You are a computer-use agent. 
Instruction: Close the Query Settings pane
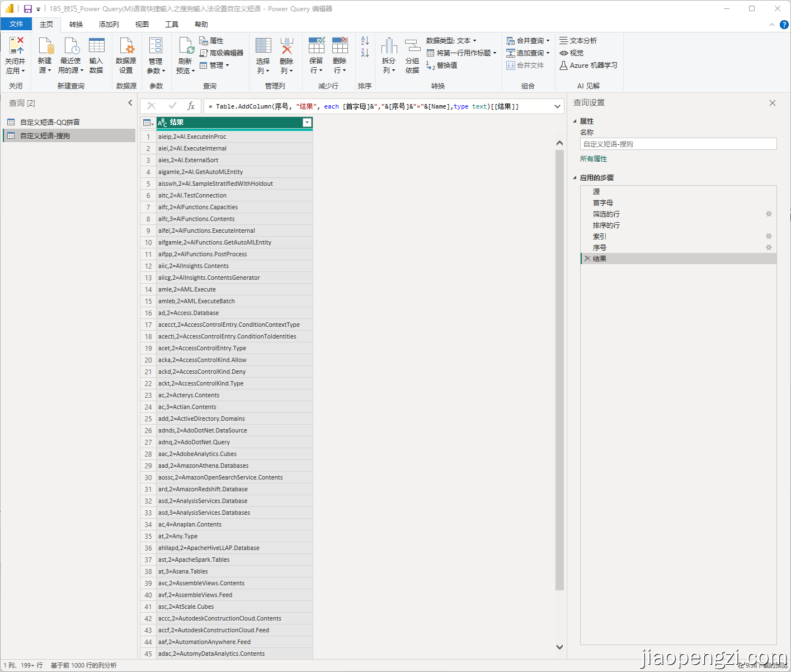(773, 103)
